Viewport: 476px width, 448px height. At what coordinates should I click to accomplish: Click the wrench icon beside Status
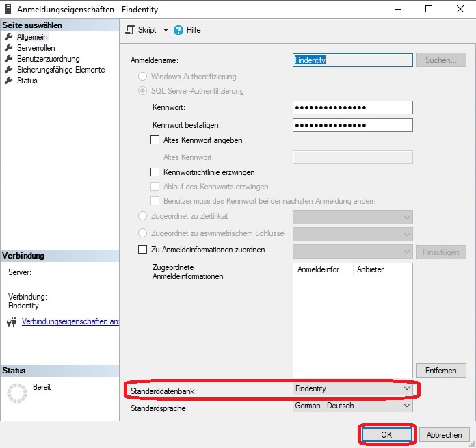coord(8,81)
